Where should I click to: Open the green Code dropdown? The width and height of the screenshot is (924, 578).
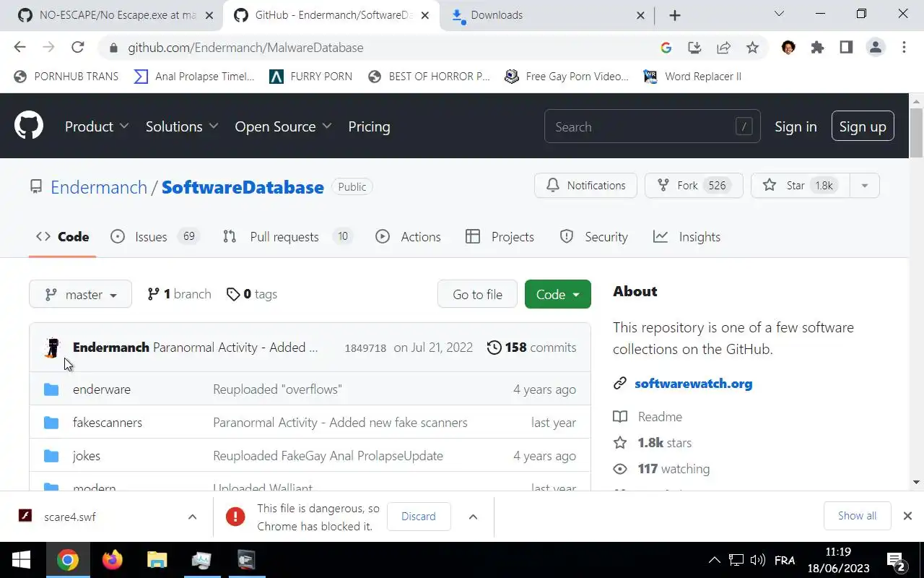pos(558,294)
